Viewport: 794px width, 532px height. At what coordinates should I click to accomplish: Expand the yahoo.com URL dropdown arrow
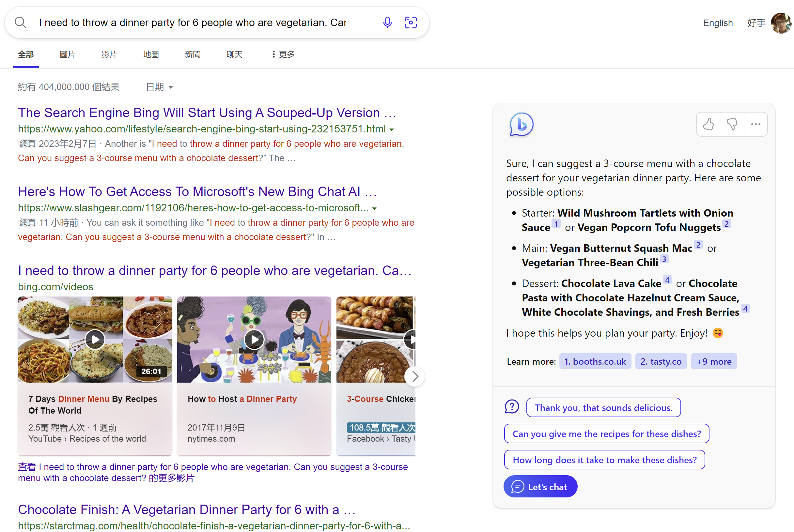[x=391, y=129]
